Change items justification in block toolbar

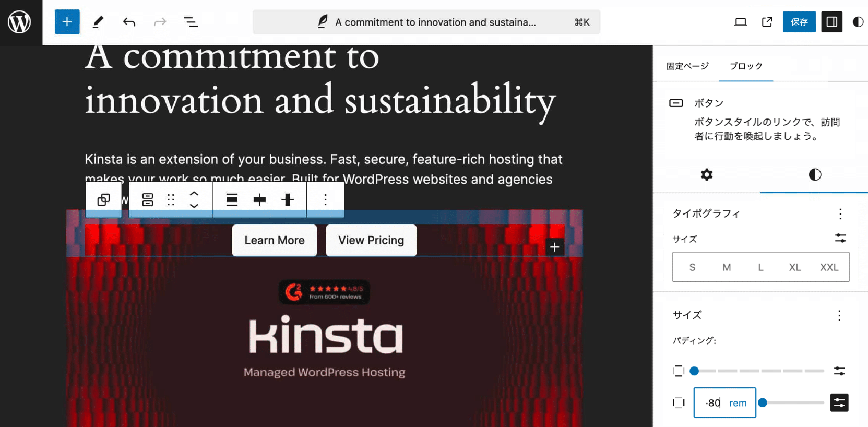pos(259,199)
